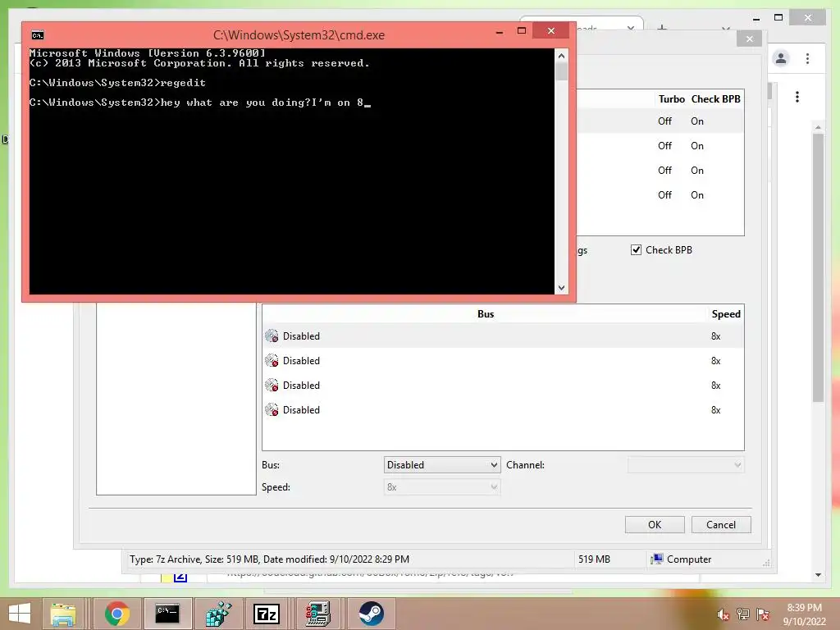Open the lower three-dot page menu

click(x=797, y=97)
